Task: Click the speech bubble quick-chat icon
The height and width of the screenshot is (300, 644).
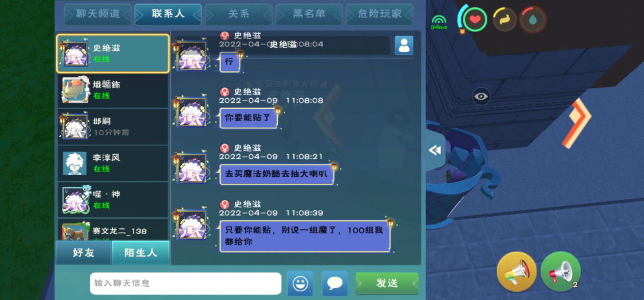Action: [335, 283]
